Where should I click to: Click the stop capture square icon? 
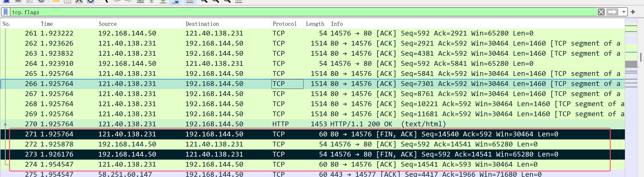coord(18,1)
